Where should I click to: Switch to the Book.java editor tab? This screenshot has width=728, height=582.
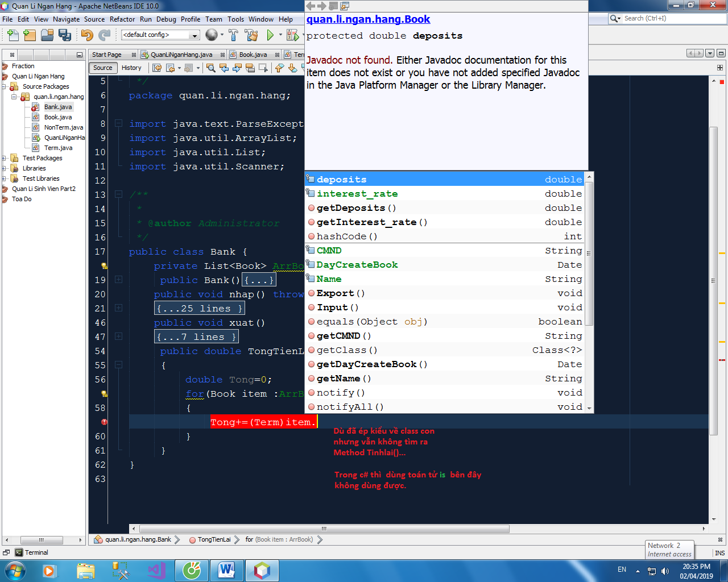(253, 55)
